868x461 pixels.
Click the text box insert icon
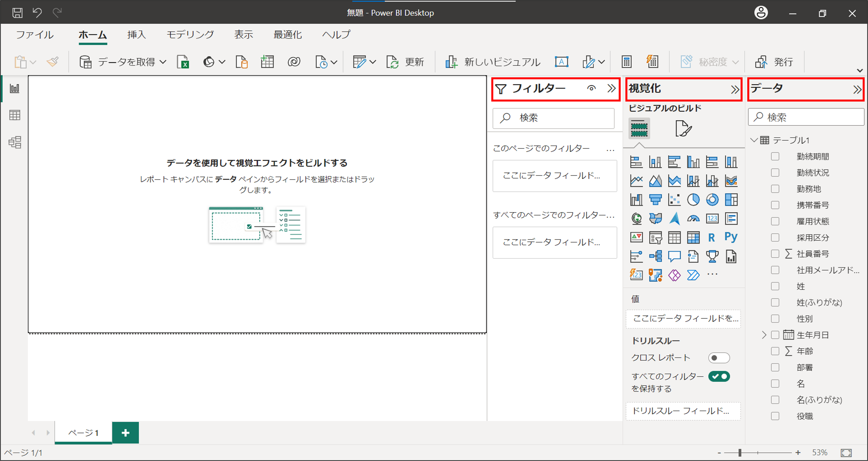[561, 62]
